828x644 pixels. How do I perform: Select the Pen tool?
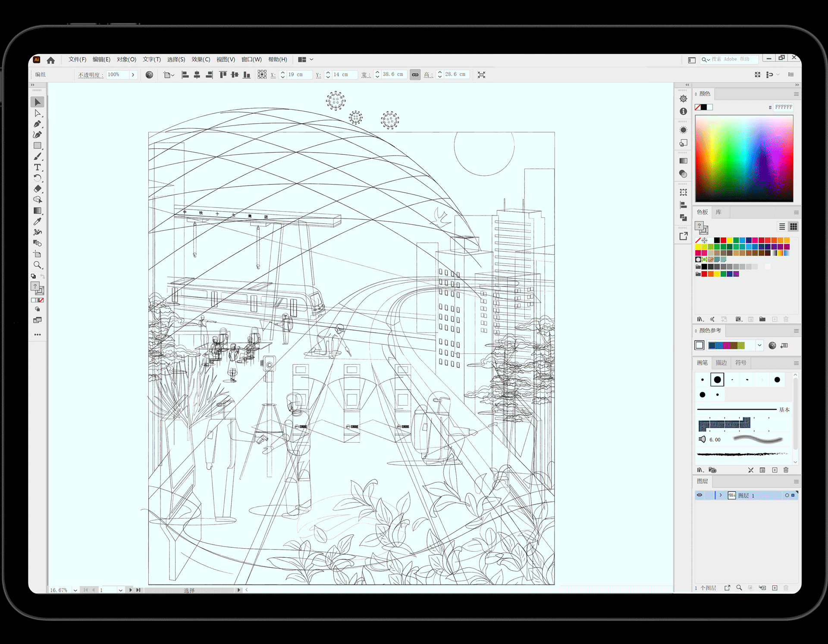[38, 124]
